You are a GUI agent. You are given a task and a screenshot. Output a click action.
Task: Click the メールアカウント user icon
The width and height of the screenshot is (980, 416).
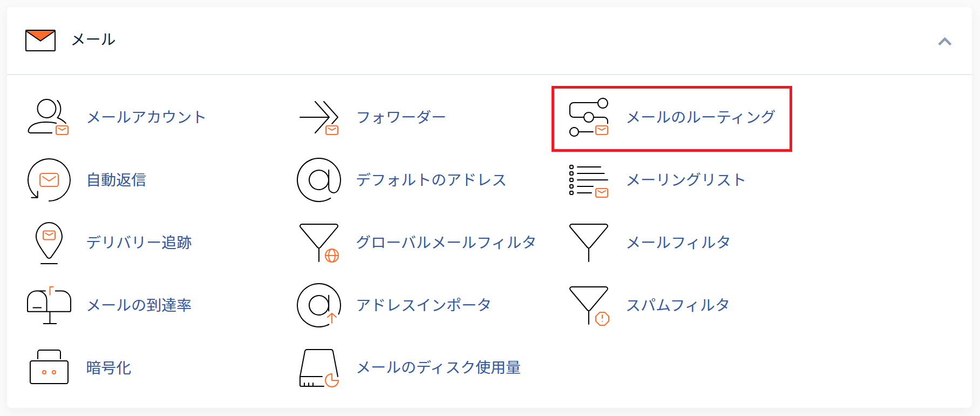(x=49, y=117)
